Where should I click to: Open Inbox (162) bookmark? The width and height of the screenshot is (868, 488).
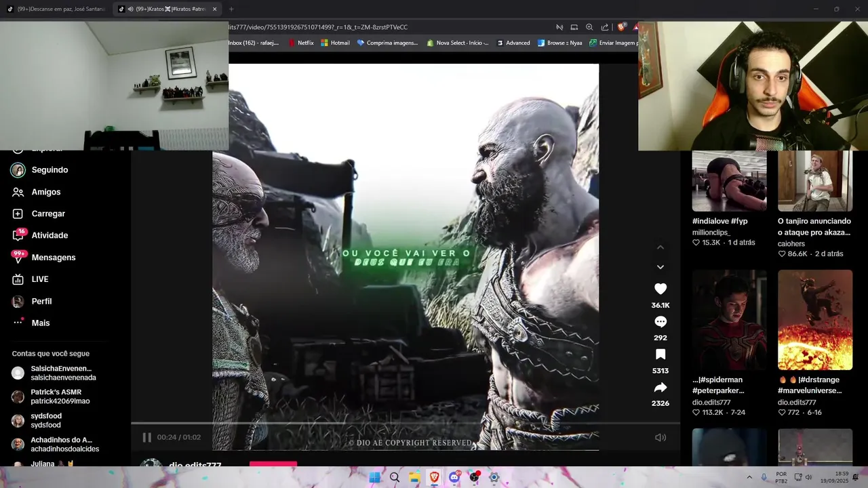254,43
